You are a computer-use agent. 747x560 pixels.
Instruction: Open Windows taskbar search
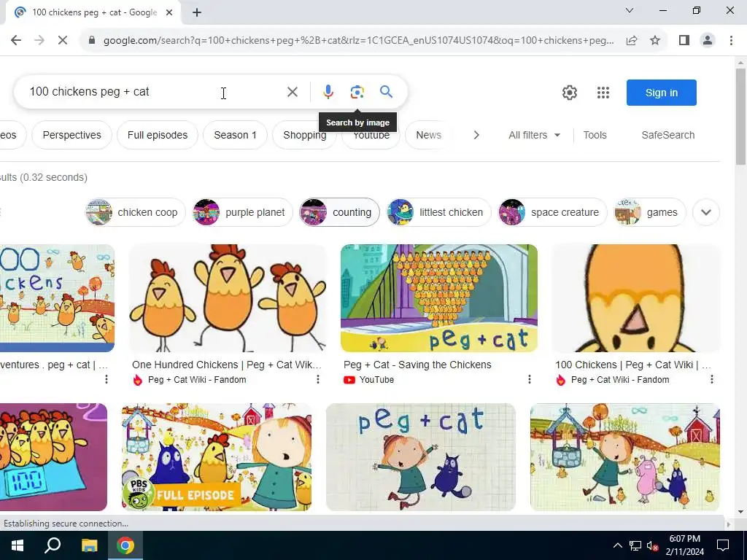(53, 545)
